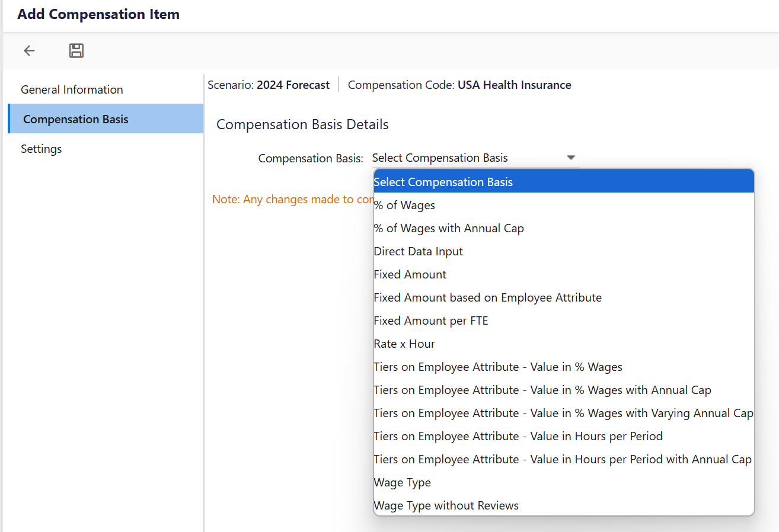Click the highlighted Select Compensation Basis placeholder option
The image size is (779, 532).
[x=443, y=182]
